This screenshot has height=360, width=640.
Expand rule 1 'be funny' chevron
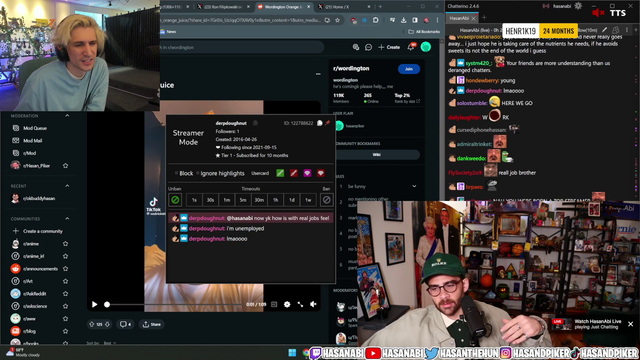click(414, 186)
